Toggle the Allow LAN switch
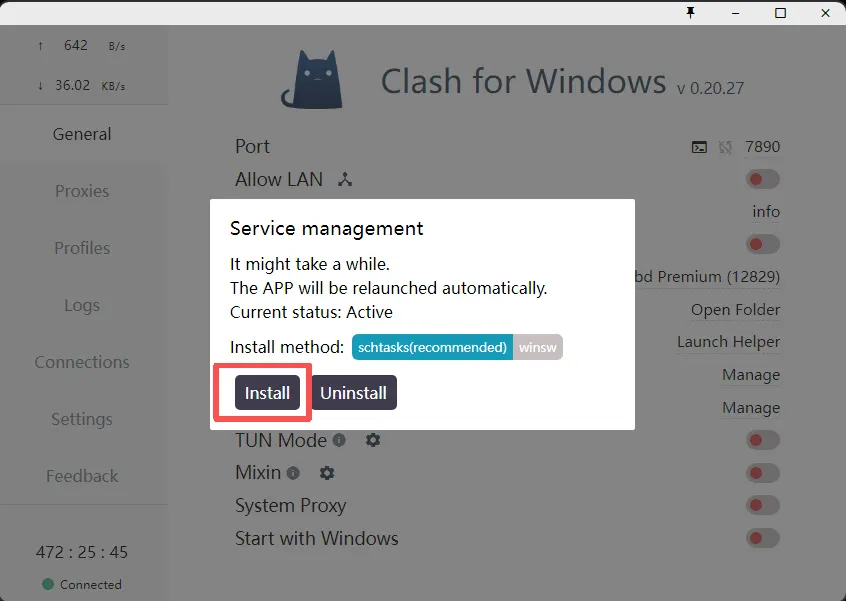This screenshot has height=601, width=846. [x=763, y=179]
